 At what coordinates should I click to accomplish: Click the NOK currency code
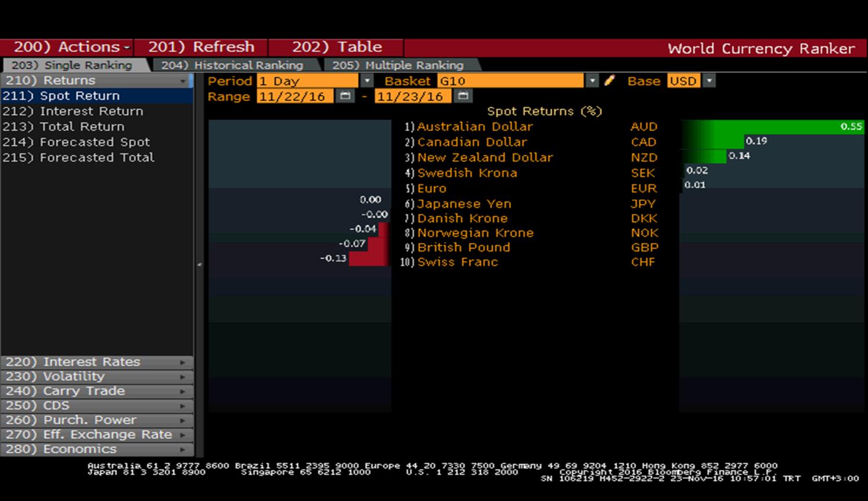tap(644, 233)
